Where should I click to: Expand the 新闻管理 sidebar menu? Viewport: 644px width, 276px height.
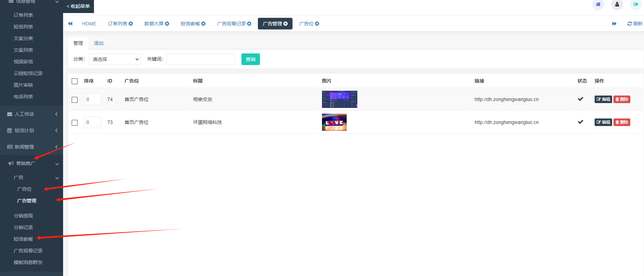coord(56,147)
